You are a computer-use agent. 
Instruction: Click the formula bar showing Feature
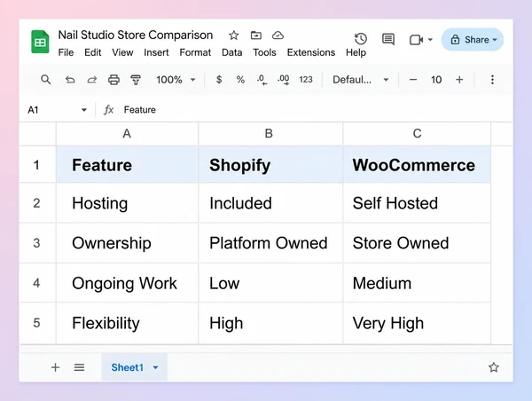(x=316, y=110)
